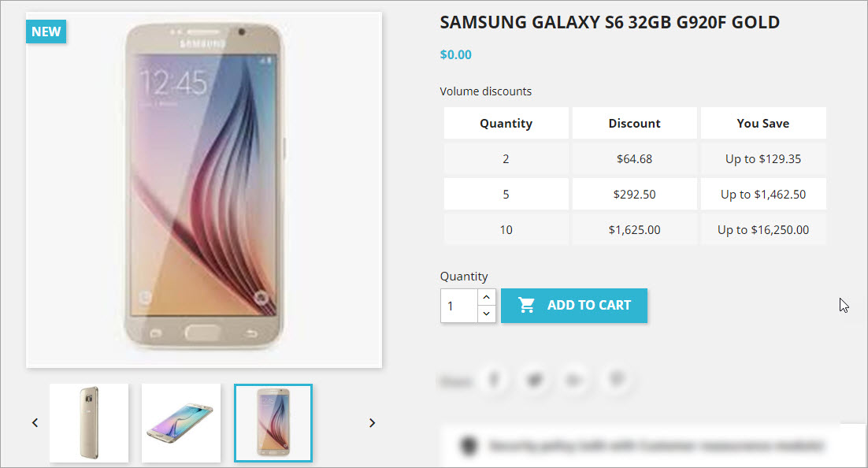Share the product on Twitter

click(536, 381)
